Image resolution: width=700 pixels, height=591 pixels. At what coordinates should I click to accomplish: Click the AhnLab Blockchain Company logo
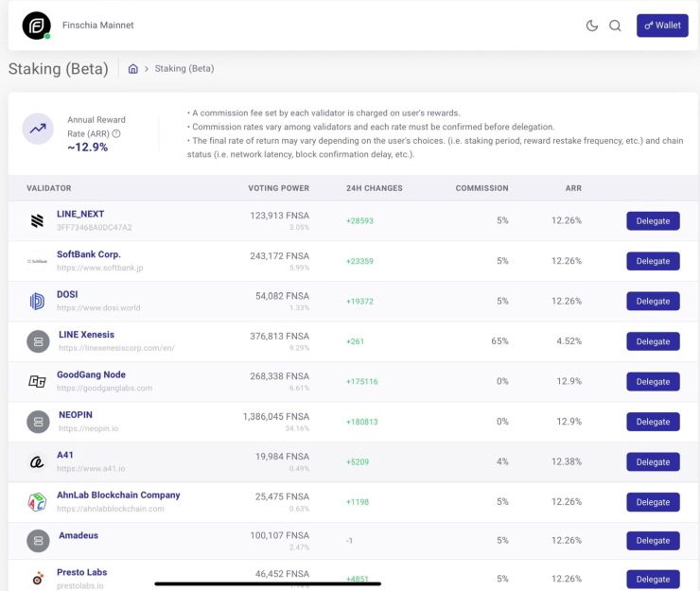(37, 501)
